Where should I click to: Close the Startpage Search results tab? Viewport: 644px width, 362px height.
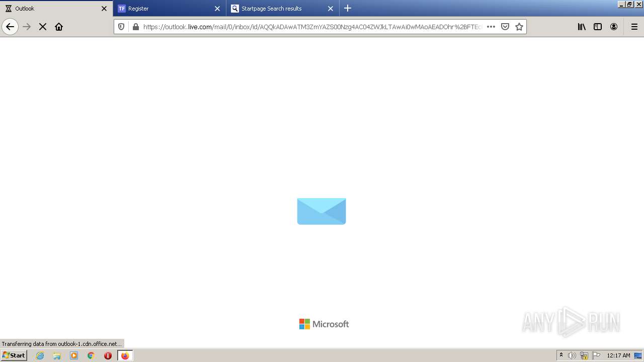(331, 9)
